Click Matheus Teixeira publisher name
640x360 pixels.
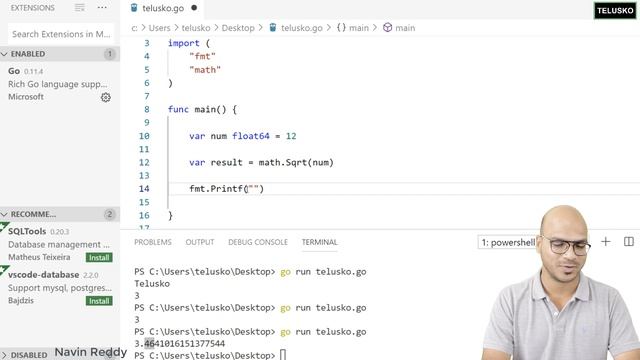(x=39, y=257)
